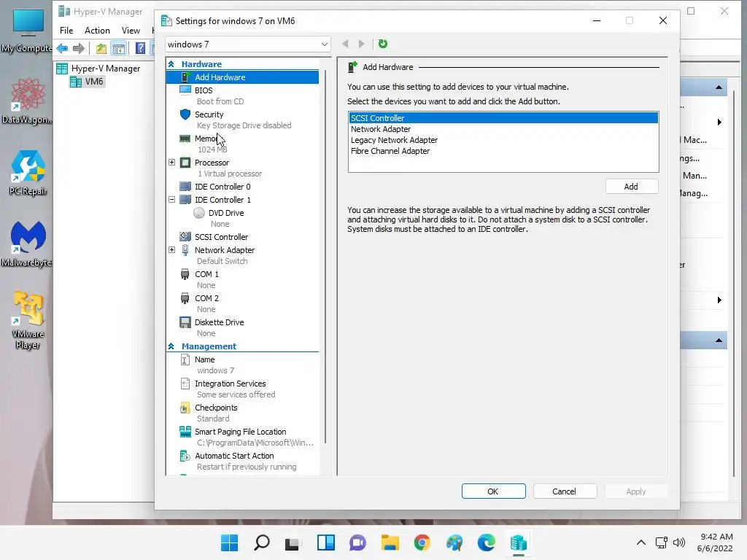The width and height of the screenshot is (747, 560).
Task: Open File Explorer from taskbar
Action: point(390,542)
